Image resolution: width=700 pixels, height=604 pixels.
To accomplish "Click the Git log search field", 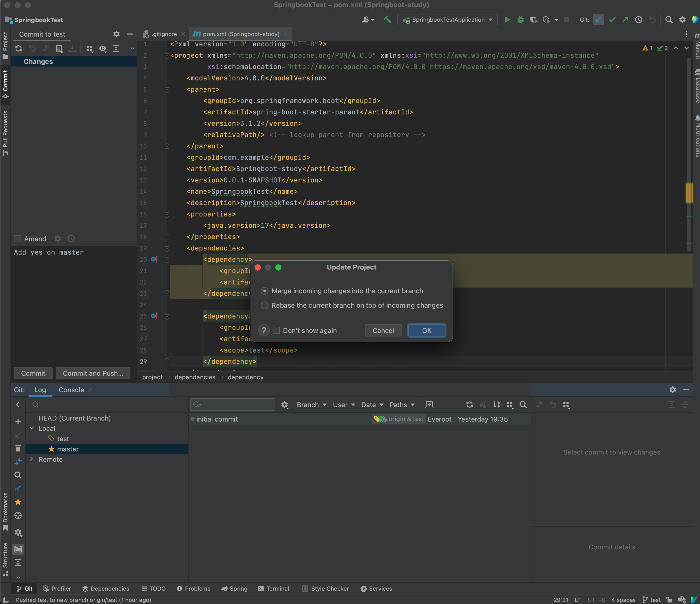I will (x=233, y=404).
